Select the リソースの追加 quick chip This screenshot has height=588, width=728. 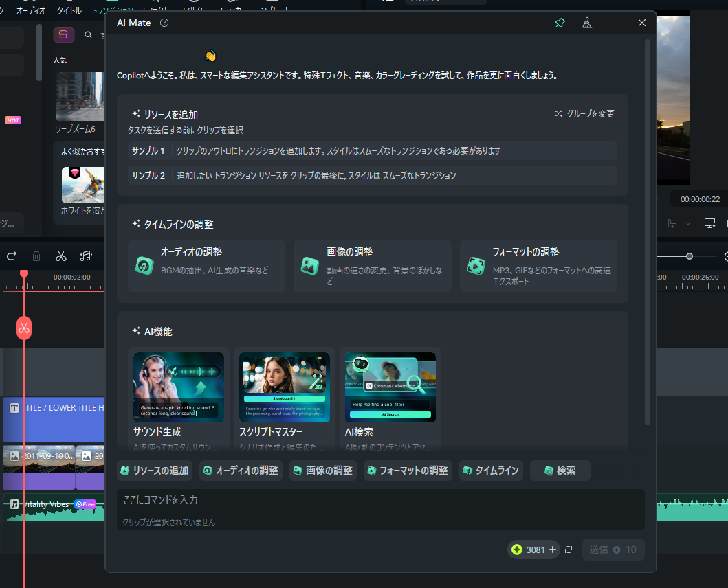pos(155,471)
